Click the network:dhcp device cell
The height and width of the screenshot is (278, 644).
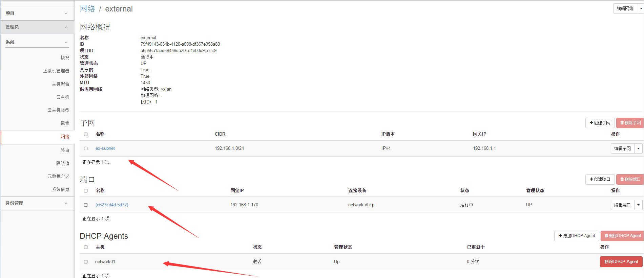pyautogui.click(x=361, y=205)
